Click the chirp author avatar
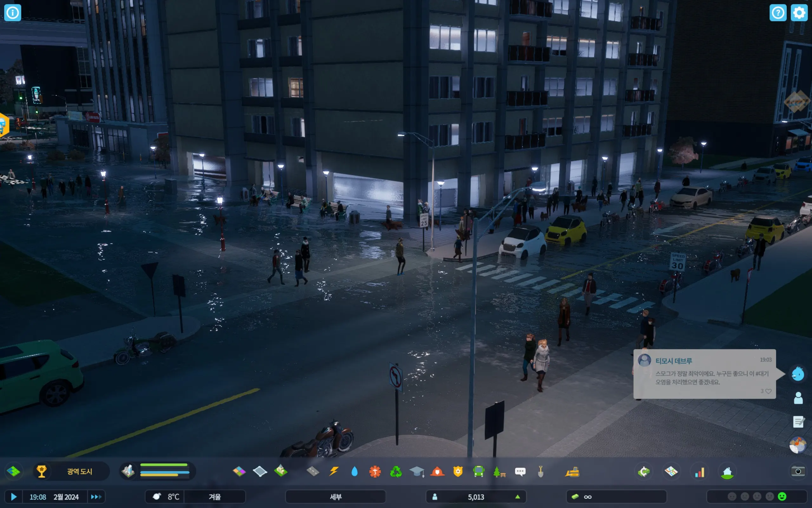The height and width of the screenshot is (508, 812). pos(644,360)
